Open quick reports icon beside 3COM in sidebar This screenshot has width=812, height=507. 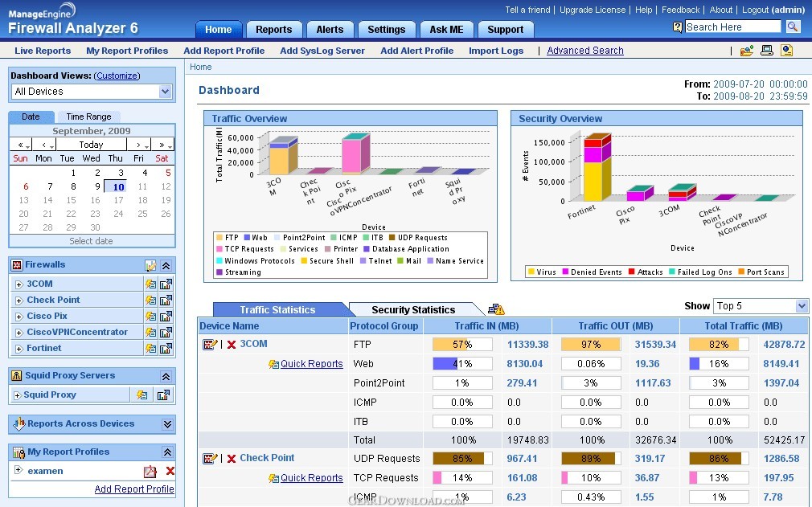(x=150, y=284)
